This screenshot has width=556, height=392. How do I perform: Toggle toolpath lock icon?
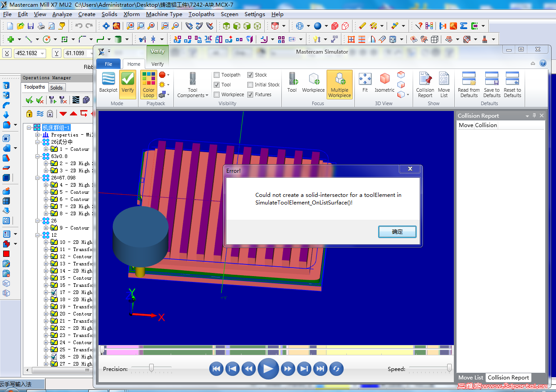[x=29, y=113]
